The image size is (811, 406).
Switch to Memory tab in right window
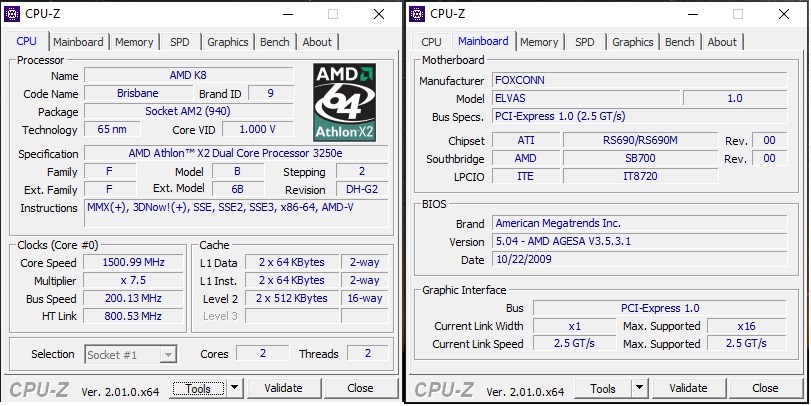point(539,42)
